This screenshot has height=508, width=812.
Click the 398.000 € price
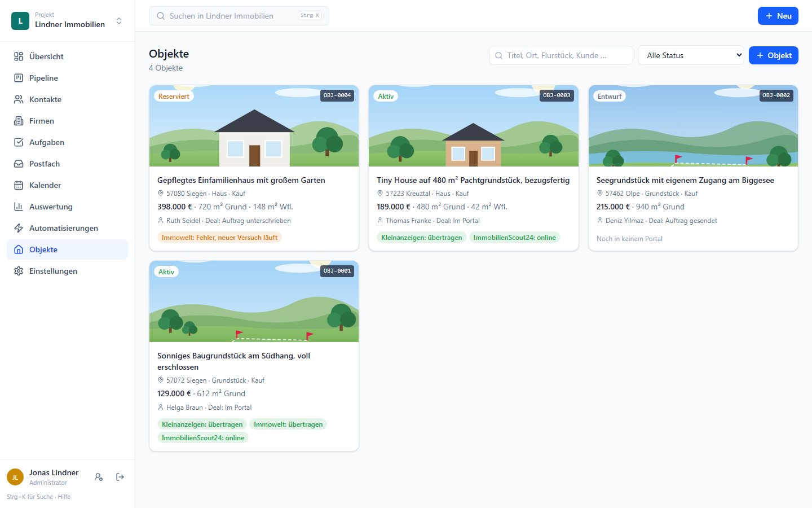coord(175,207)
